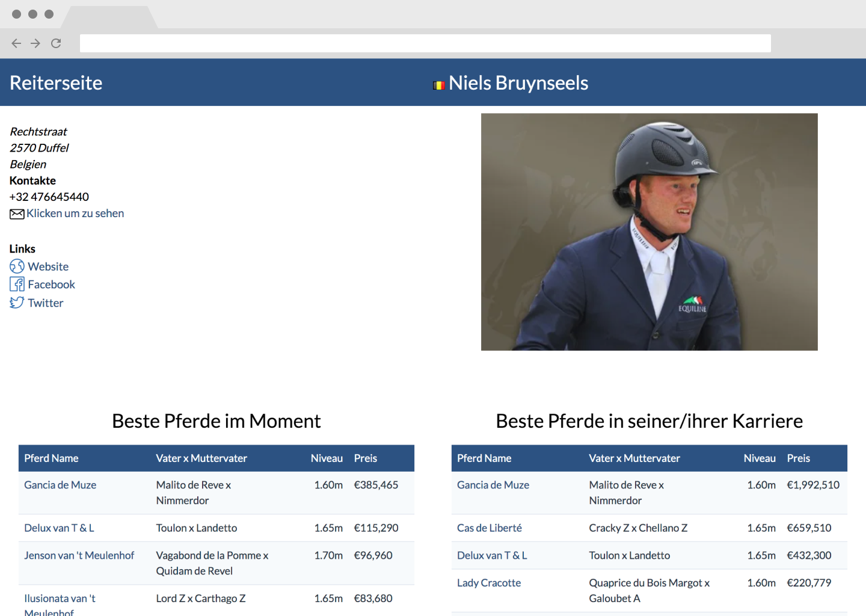Open the Twitter link
866x616 pixels.
(x=46, y=303)
